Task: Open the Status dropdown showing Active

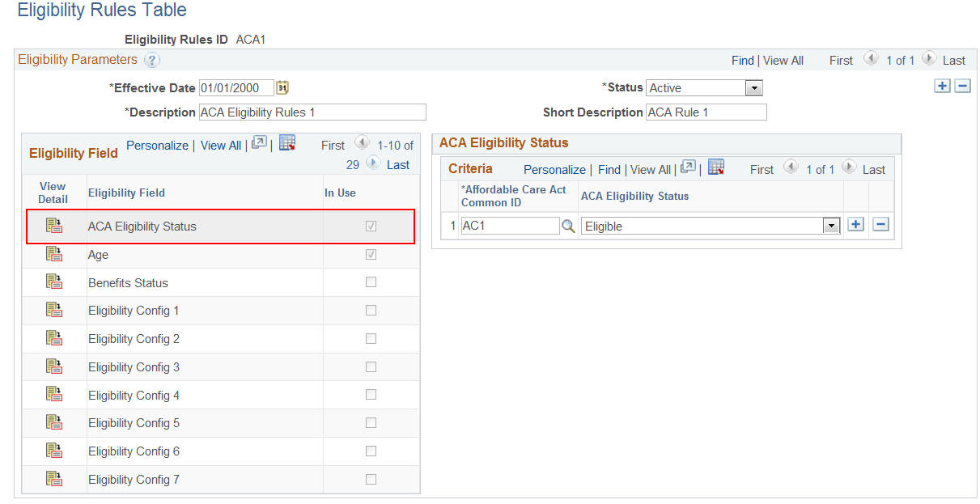Action: point(704,87)
